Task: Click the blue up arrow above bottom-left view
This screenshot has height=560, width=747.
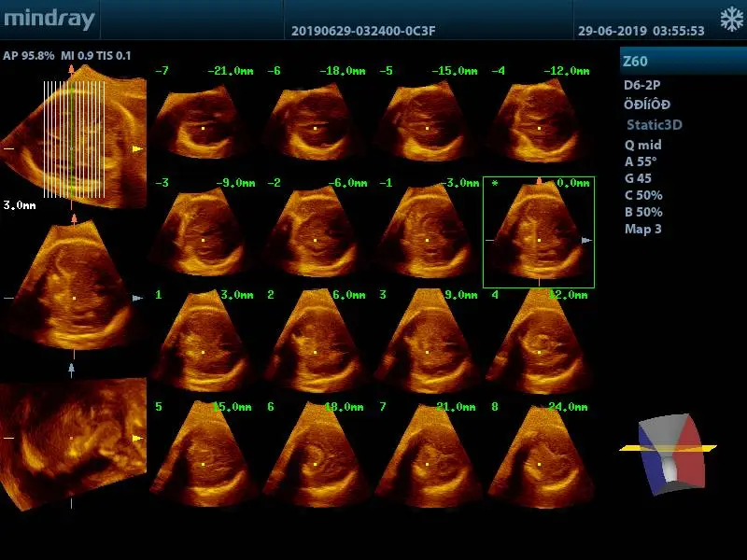Action: 72,369
